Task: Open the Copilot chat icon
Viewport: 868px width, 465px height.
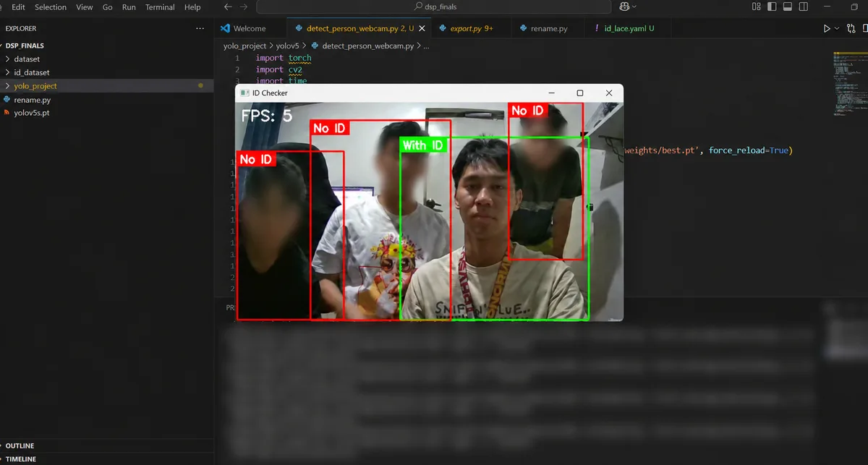Action: 624,7
